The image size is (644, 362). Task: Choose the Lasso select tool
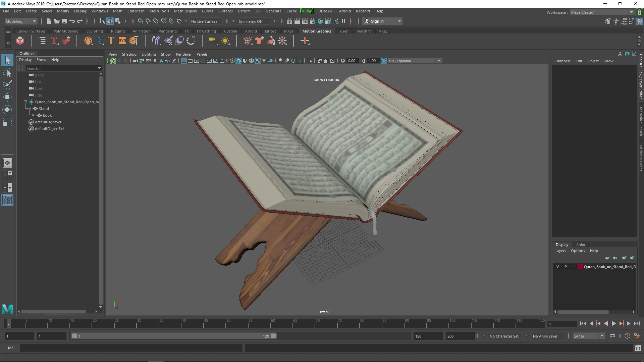point(7,72)
